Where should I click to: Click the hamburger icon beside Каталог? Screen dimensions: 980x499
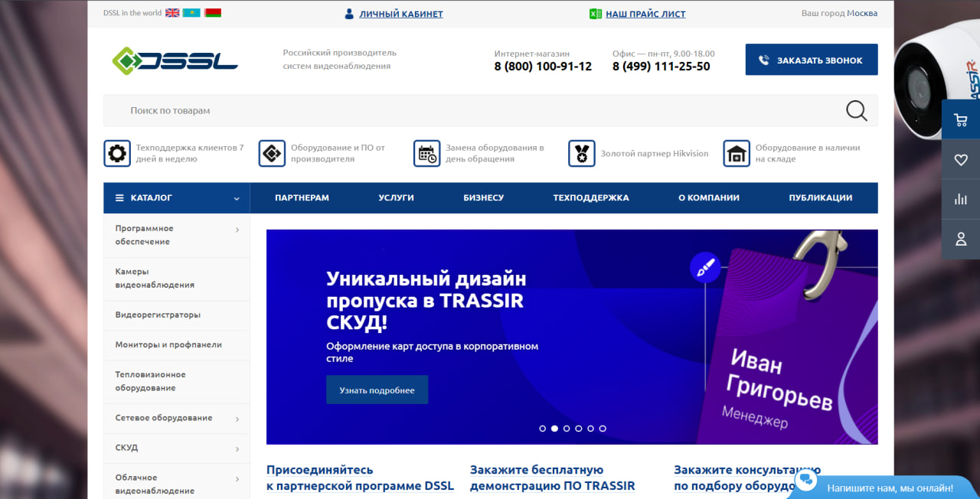click(x=119, y=197)
